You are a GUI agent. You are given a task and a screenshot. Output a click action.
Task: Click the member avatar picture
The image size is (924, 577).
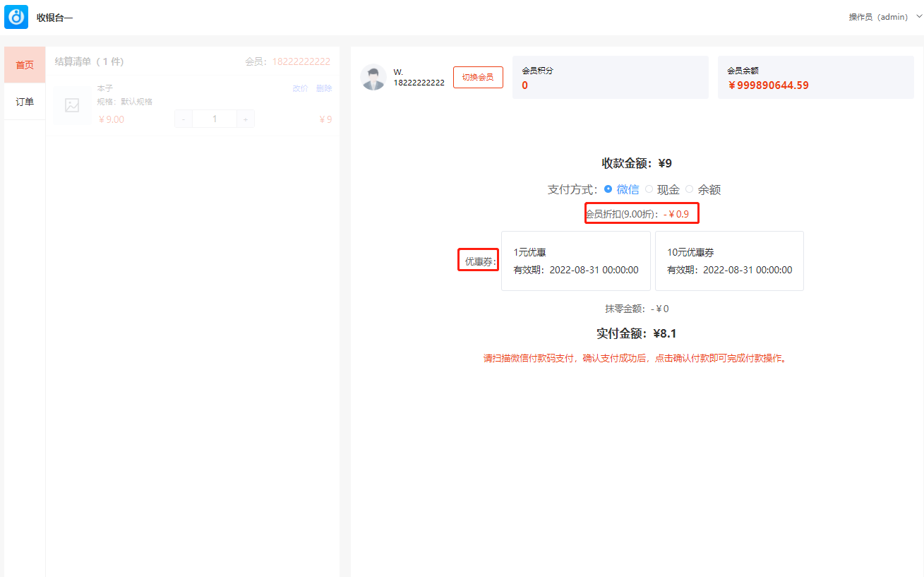[373, 77]
